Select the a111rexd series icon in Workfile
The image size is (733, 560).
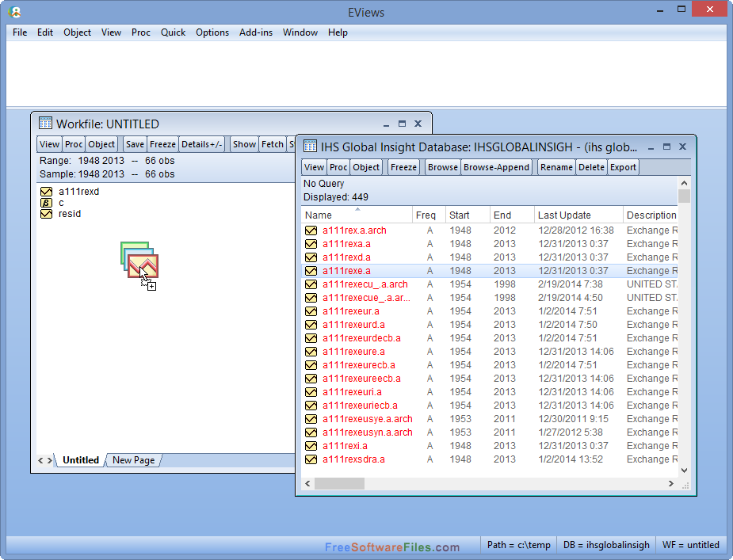tap(46, 192)
